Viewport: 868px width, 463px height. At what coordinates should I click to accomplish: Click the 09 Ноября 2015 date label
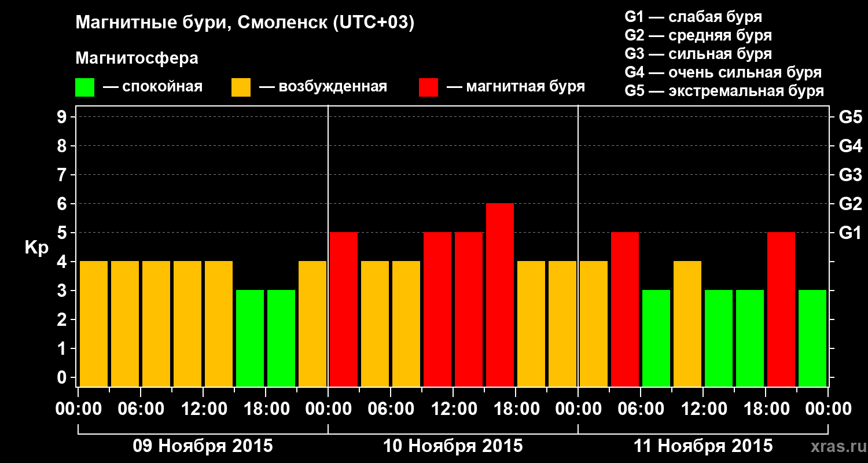coord(203,446)
